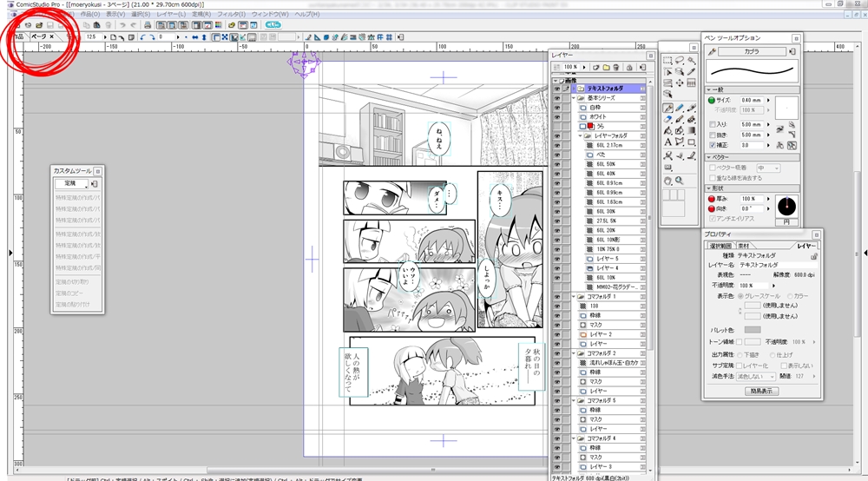Select the pencil tool
This screenshot has width=868, height=481.
coord(680,109)
